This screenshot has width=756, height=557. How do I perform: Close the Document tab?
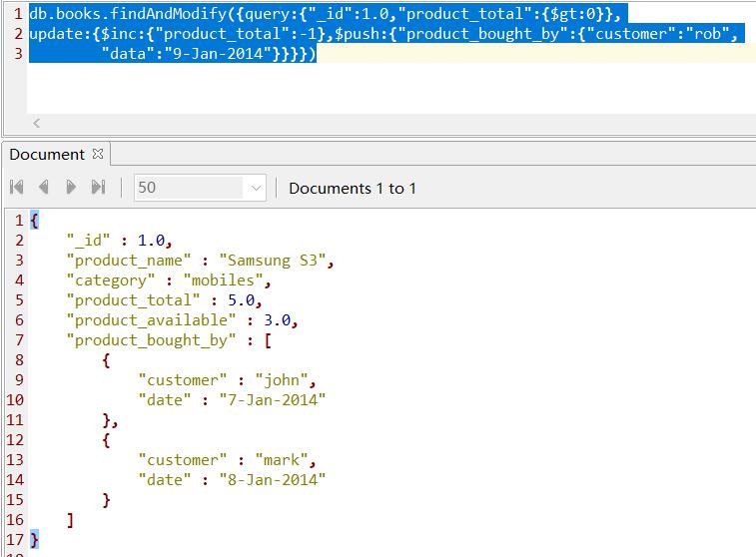tap(98, 154)
